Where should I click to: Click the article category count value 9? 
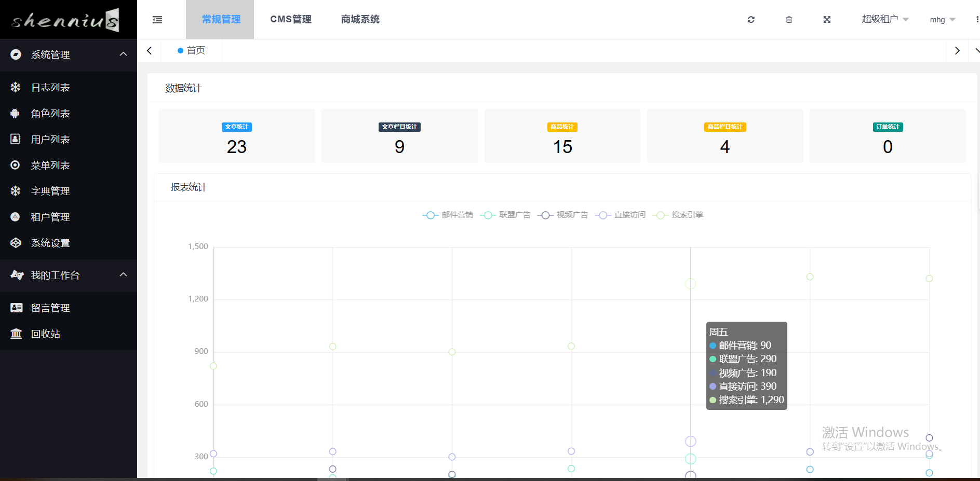point(399,147)
